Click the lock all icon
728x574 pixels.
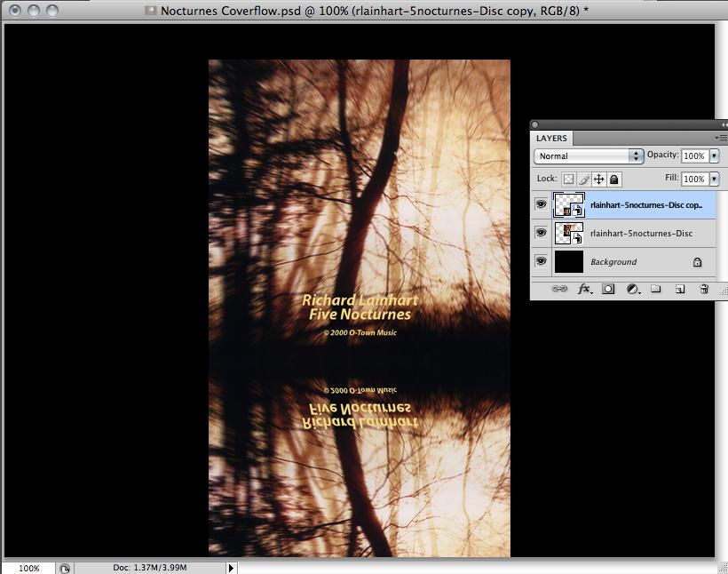[x=613, y=179]
